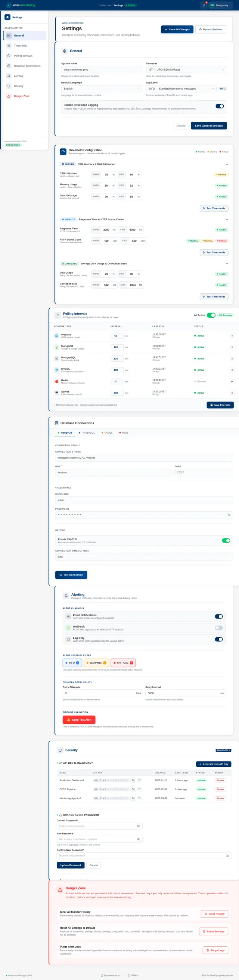Open the notifications bell in the header
239x980 pixels.
click(x=204, y=5)
